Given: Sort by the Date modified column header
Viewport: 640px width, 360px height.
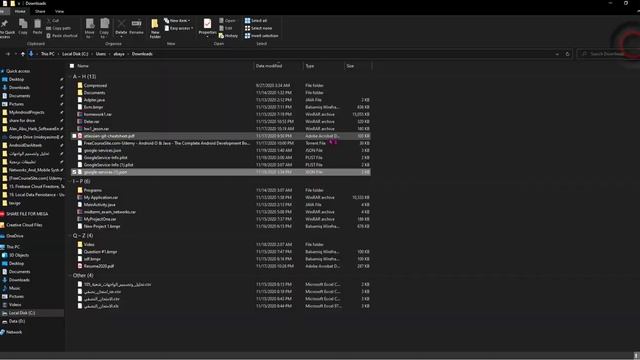Looking at the screenshot, I should (x=269, y=66).
